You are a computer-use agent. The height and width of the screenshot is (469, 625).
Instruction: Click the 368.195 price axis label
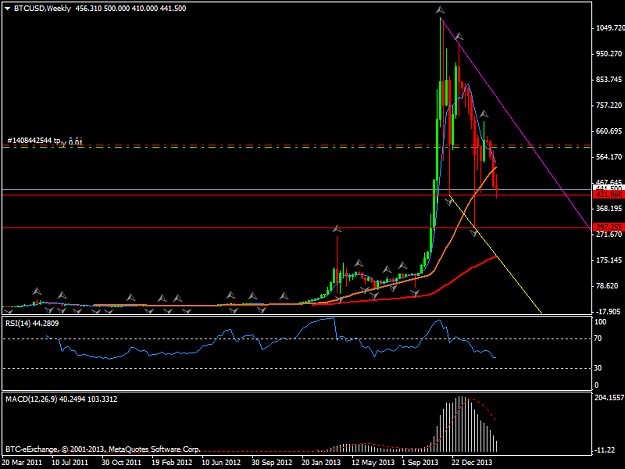pyautogui.click(x=609, y=208)
